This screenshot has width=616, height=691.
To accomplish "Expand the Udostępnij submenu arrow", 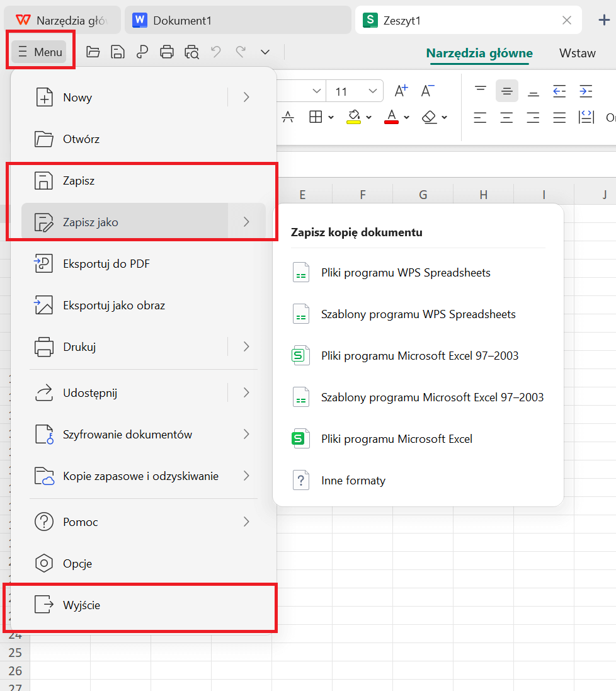I will [x=246, y=392].
